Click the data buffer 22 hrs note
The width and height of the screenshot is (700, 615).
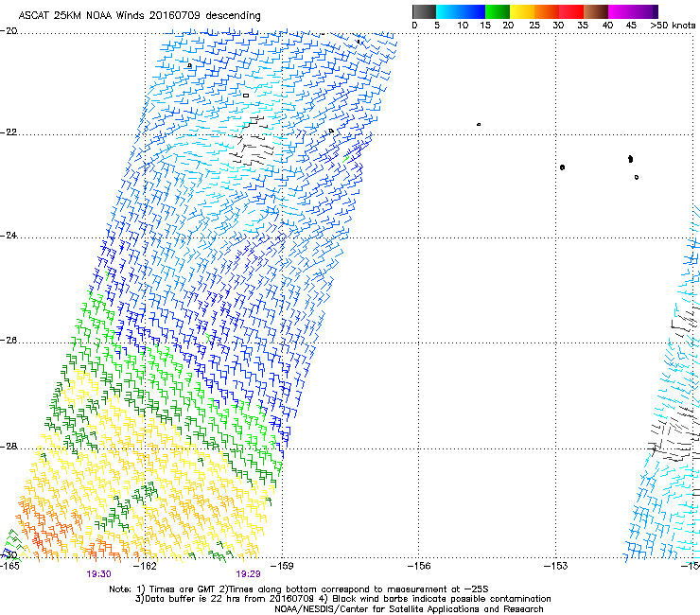tap(342, 599)
